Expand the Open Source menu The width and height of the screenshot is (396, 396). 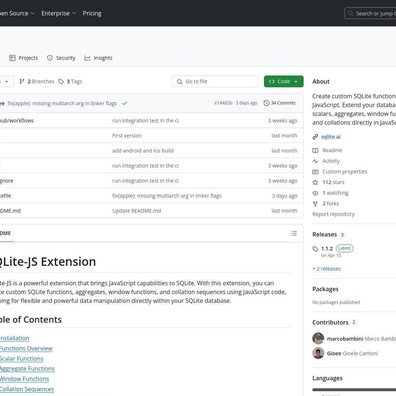click(x=17, y=13)
